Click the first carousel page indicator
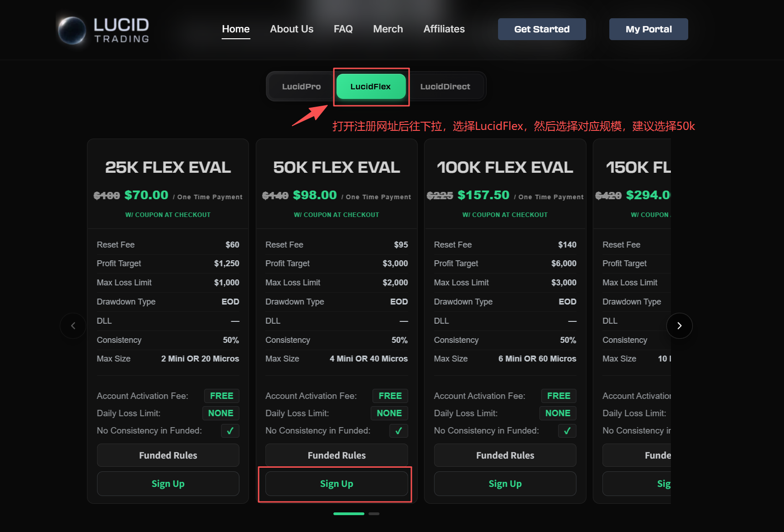The width and height of the screenshot is (784, 532). point(349,514)
